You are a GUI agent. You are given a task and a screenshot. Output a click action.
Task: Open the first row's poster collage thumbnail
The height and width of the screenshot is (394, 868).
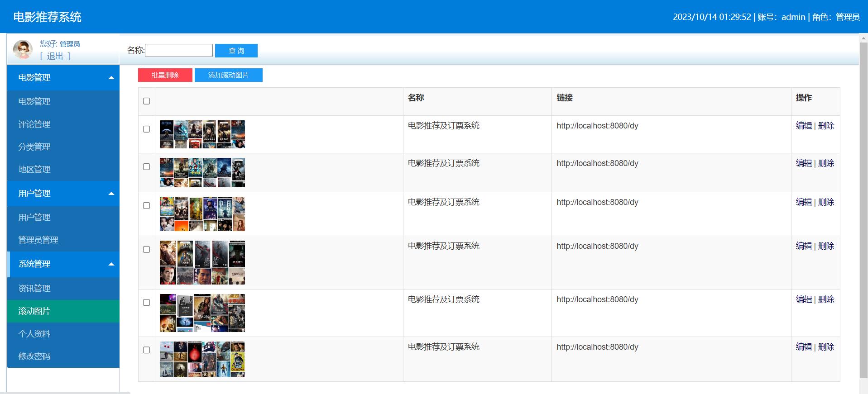pos(202,134)
